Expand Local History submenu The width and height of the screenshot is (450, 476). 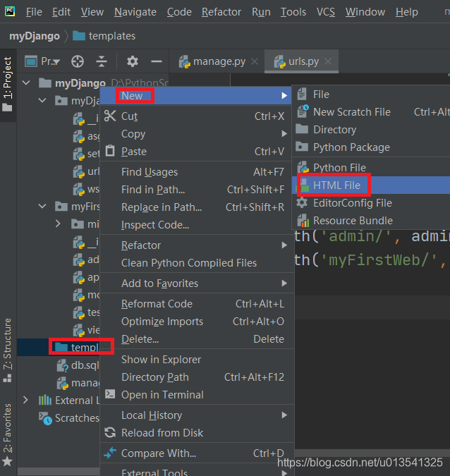[x=197, y=415]
